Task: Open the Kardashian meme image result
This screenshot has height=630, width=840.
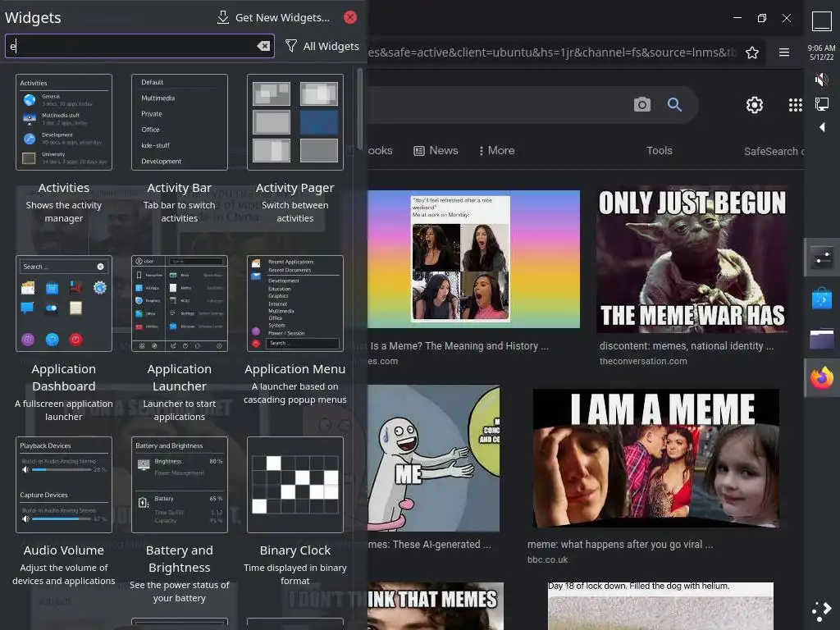Action: pyautogui.click(x=473, y=258)
